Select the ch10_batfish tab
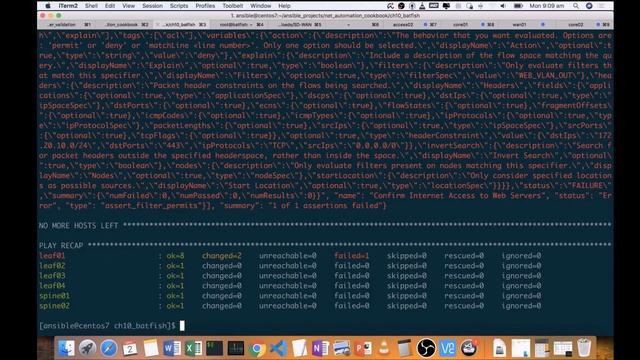The width and height of the screenshot is (640, 360). pos(182,24)
